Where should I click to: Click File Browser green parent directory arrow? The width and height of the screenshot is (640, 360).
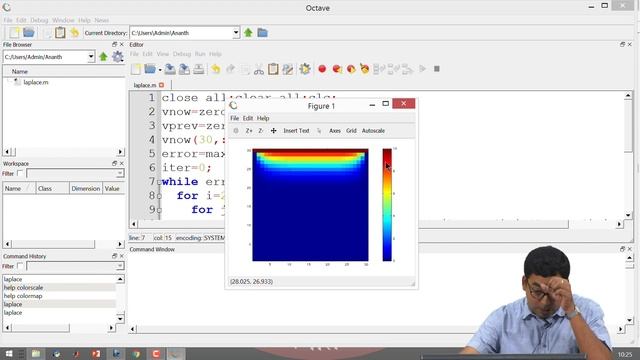tap(103, 57)
